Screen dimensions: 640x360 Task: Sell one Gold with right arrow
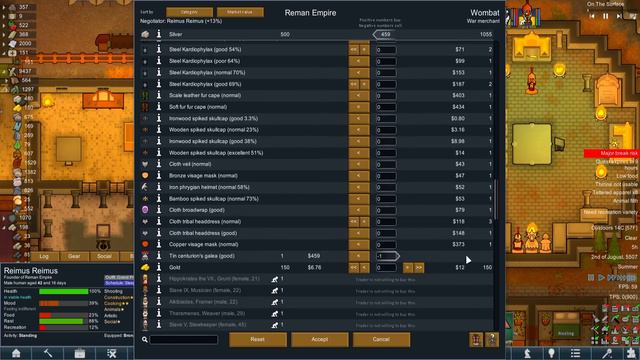(408, 267)
